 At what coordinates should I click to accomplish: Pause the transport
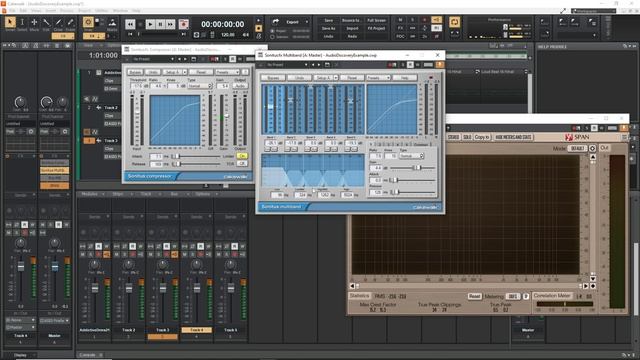(x=160, y=24)
